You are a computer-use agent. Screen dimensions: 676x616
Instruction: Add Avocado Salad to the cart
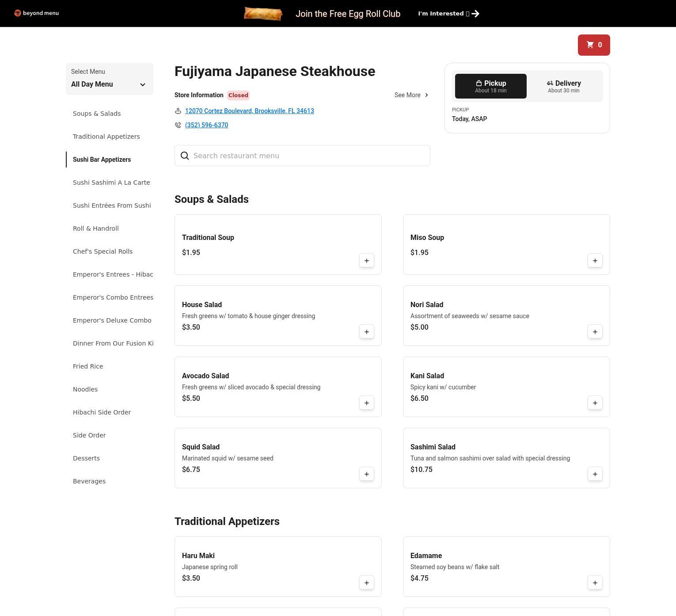367,403
